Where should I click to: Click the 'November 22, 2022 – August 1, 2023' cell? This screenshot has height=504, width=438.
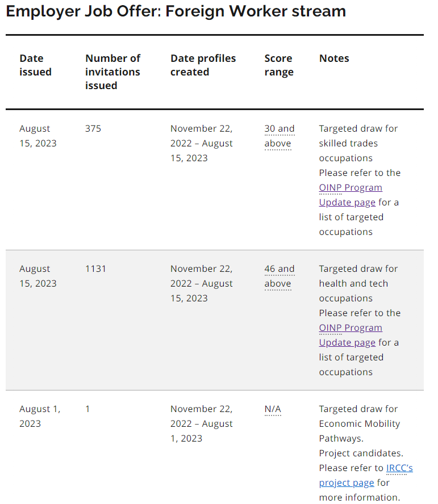click(202, 423)
